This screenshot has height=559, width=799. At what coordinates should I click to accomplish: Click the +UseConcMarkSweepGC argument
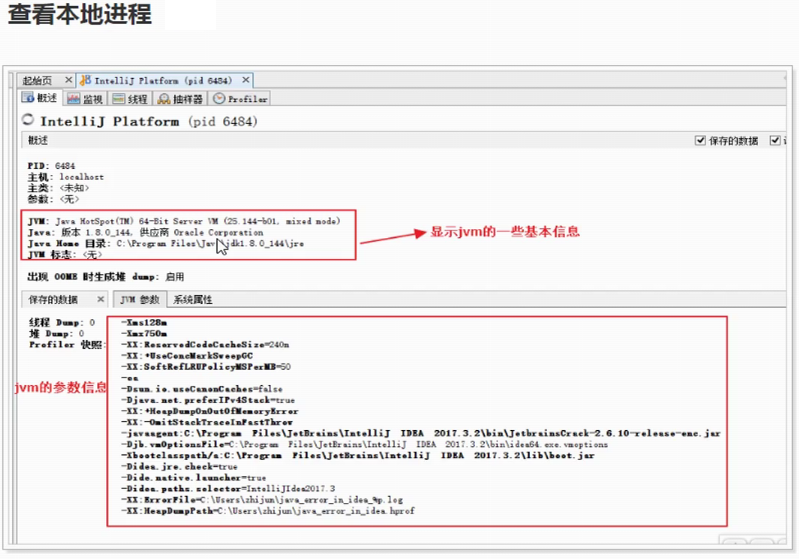click(x=187, y=356)
